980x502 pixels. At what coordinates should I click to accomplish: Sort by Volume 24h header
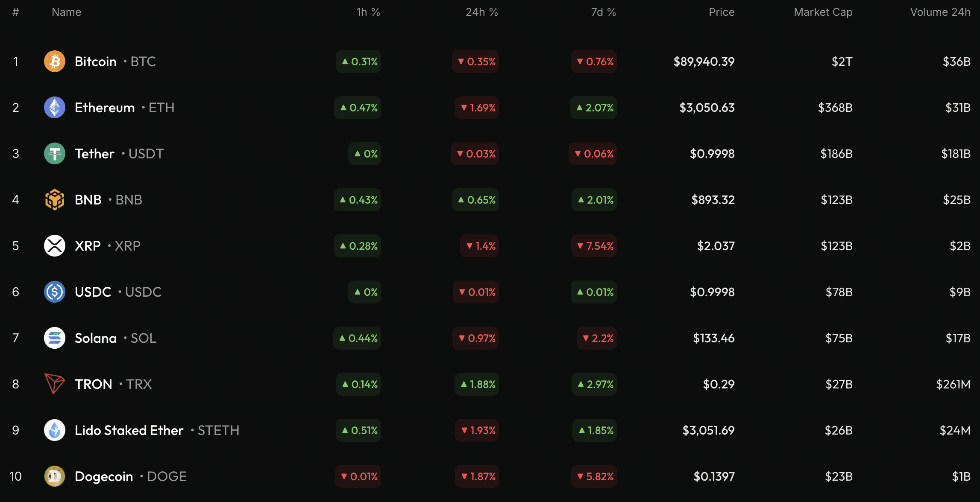(x=940, y=12)
